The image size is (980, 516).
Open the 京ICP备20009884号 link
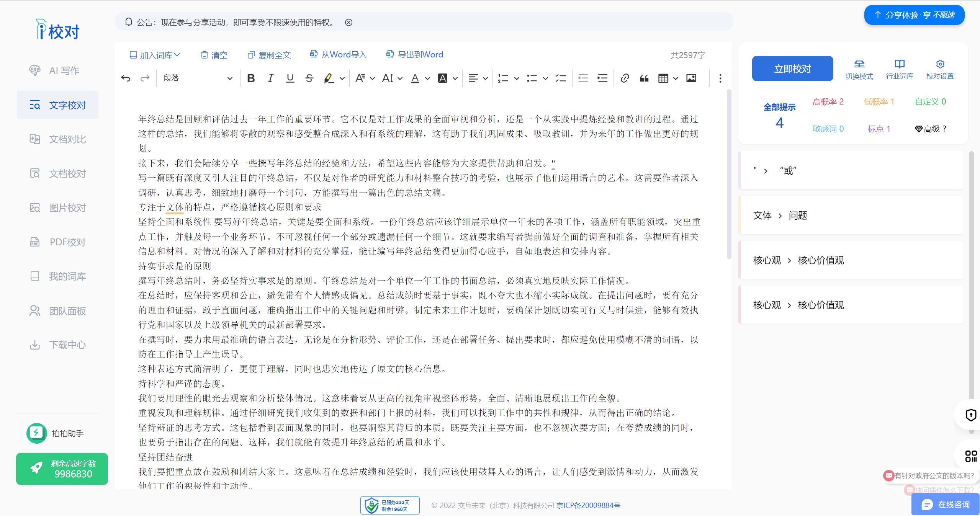point(588,505)
